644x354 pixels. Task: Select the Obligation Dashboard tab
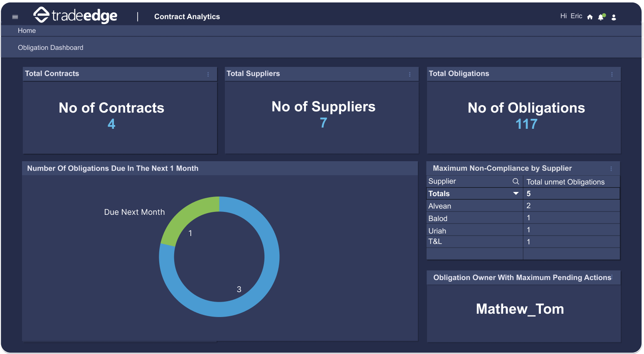point(50,48)
